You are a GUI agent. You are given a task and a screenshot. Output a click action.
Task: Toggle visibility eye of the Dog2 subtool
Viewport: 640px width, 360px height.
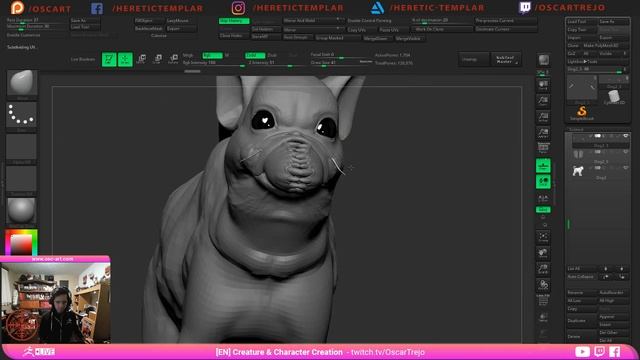[625, 168]
